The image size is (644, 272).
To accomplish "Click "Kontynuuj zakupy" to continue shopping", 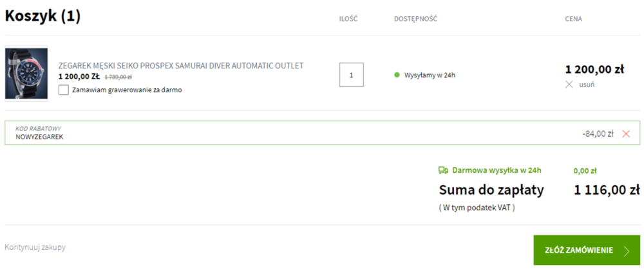I will [x=35, y=247].
